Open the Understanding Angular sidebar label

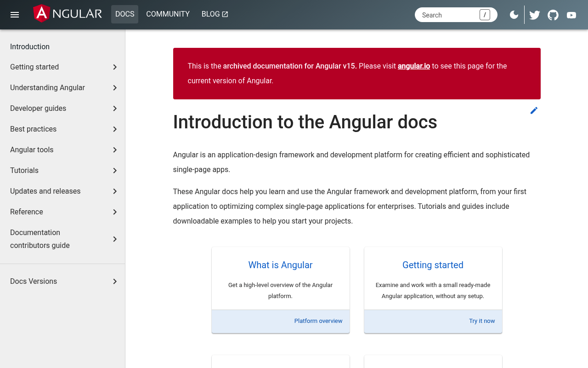[47, 88]
